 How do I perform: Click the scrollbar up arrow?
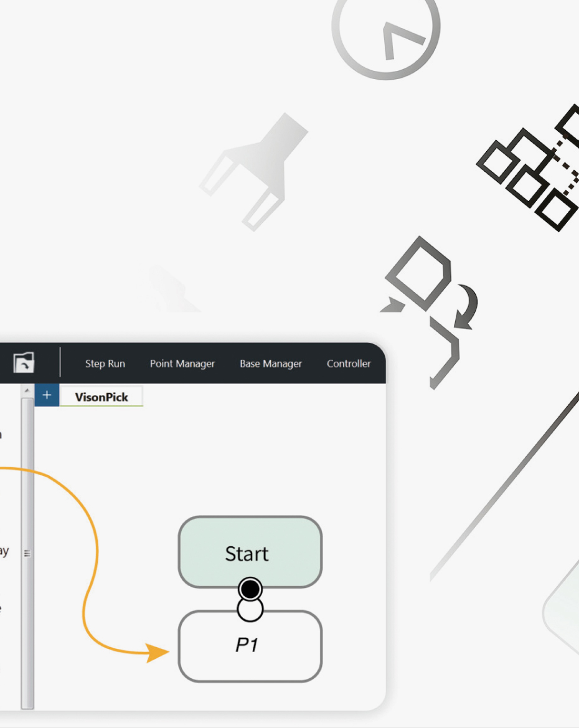click(26, 389)
